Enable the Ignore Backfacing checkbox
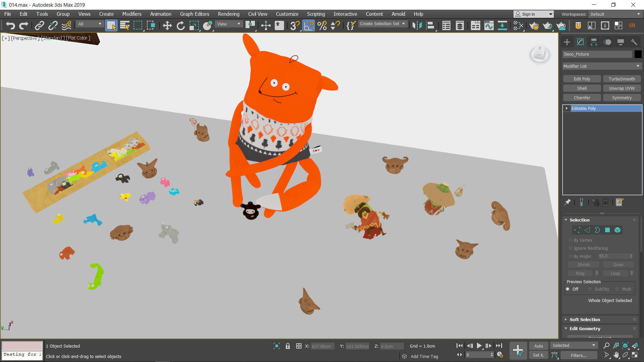644x362 pixels. (x=570, y=248)
